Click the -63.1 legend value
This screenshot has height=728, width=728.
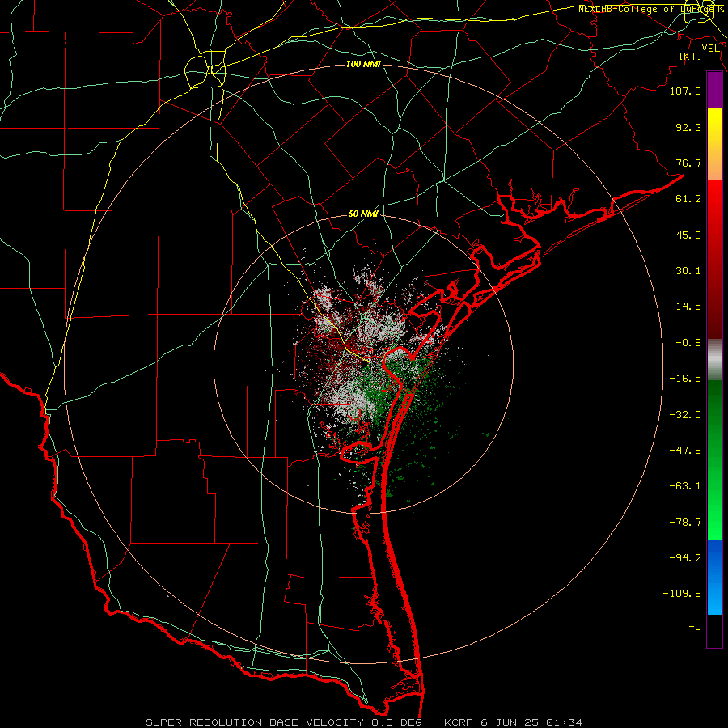tap(685, 486)
